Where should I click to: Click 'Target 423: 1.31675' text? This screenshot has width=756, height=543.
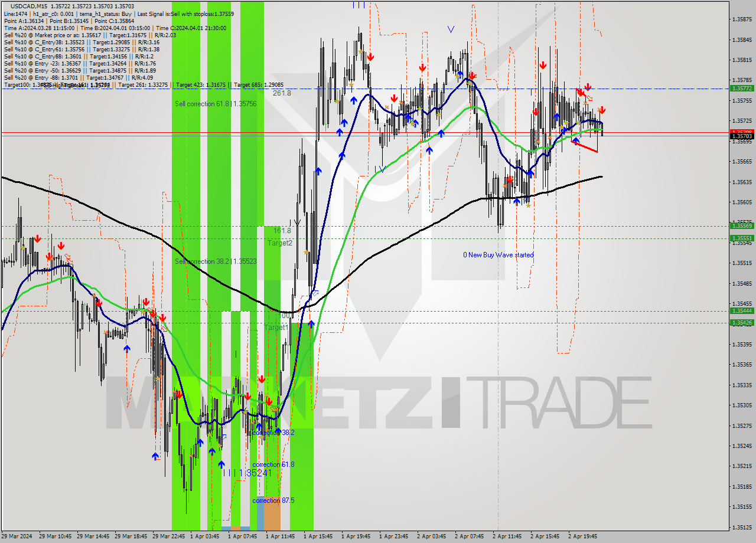[x=201, y=85]
